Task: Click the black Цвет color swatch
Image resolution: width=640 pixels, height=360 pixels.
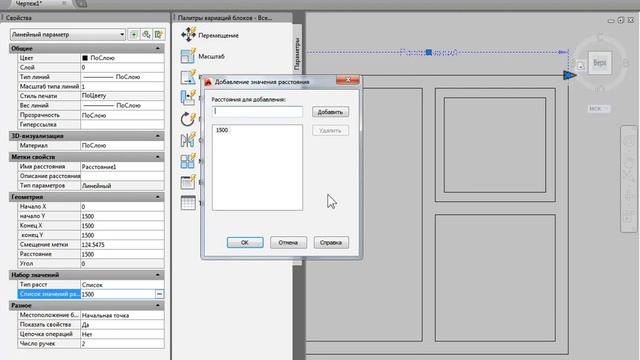Action: [x=85, y=58]
